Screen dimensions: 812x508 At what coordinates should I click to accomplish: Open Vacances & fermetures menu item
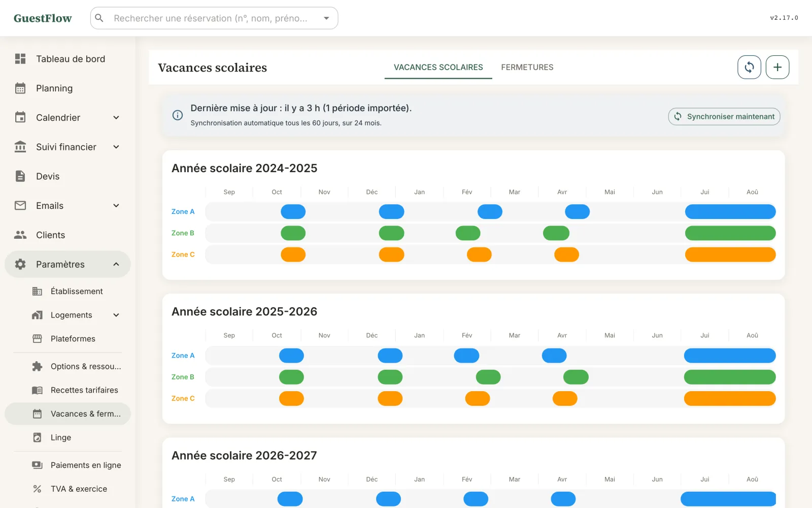point(67,414)
